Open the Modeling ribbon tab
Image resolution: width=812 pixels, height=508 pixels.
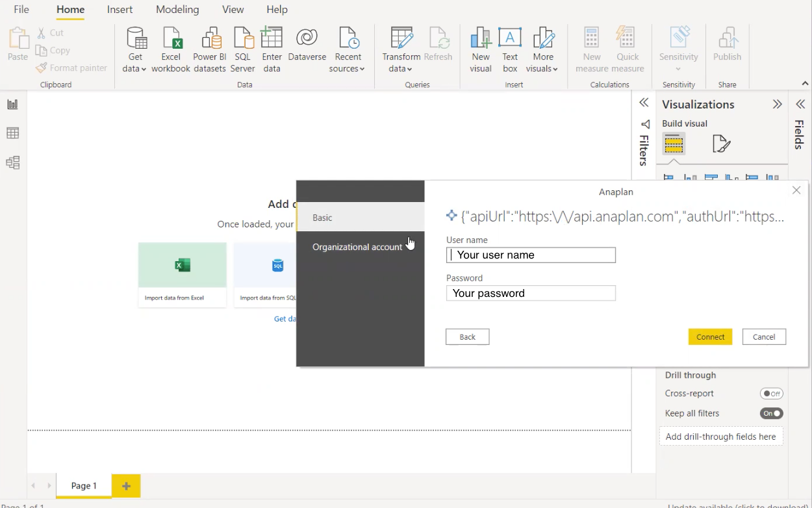tap(177, 9)
